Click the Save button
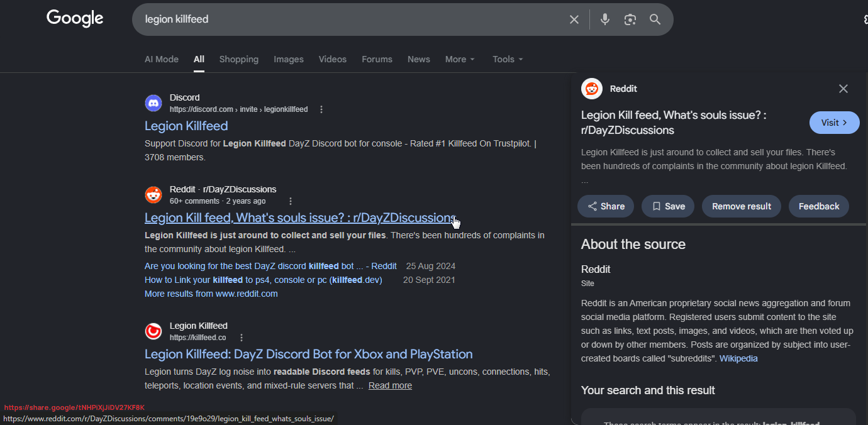 click(668, 206)
